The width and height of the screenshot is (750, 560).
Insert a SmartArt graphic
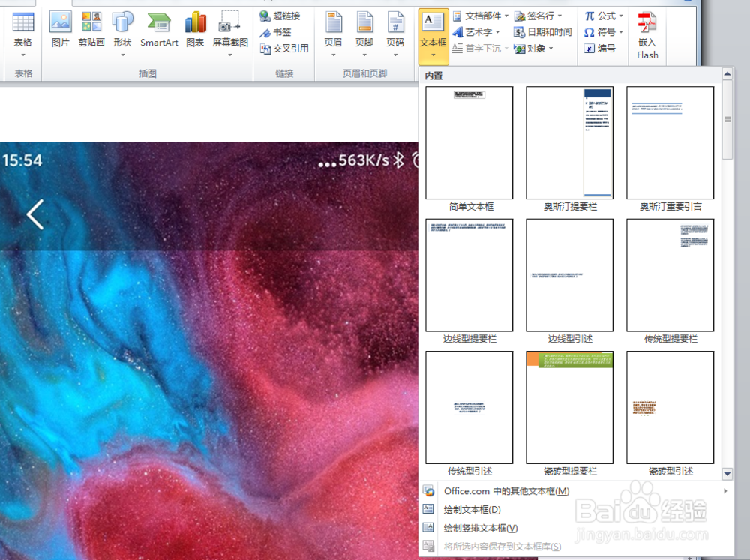(x=159, y=30)
